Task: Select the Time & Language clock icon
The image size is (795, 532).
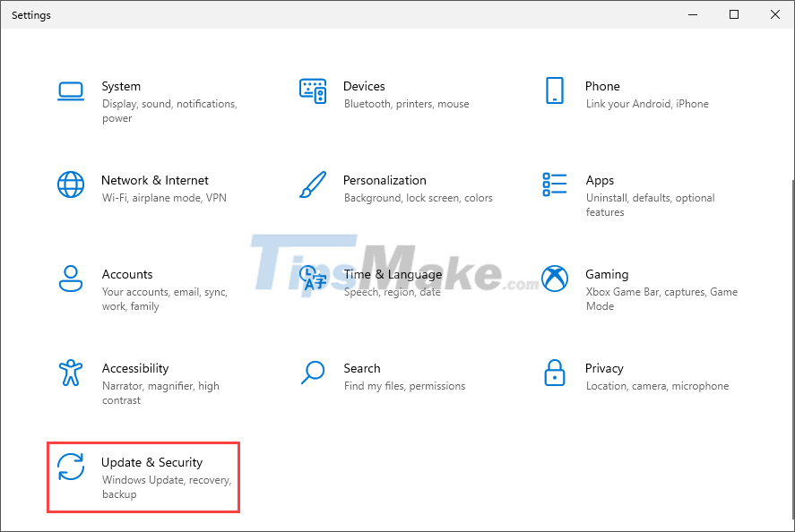Action: pos(313,279)
